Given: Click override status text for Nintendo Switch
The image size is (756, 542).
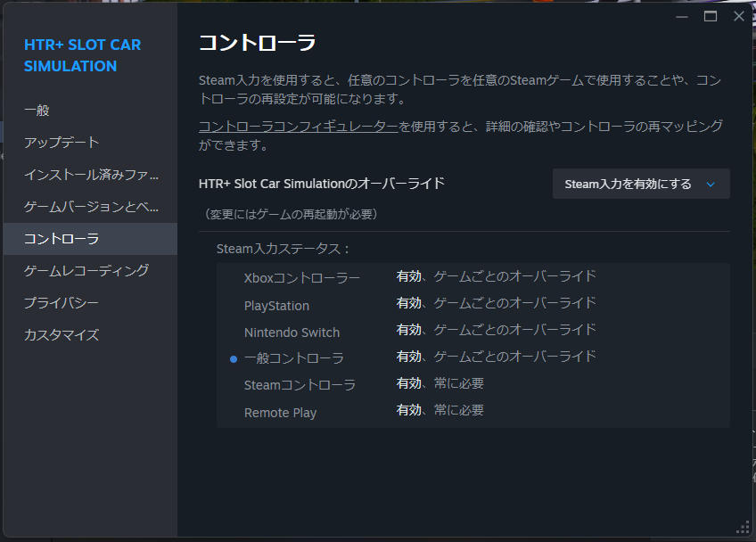Looking at the screenshot, I should tap(496, 330).
